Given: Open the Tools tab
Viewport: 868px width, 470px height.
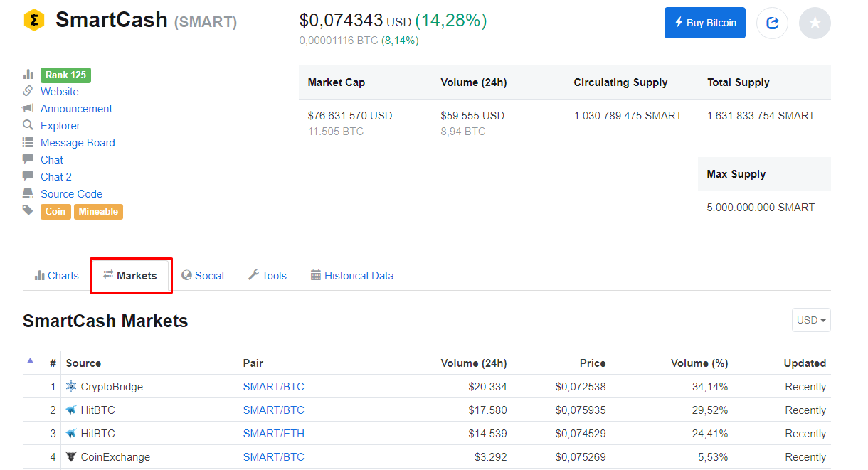Looking at the screenshot, I should 268,276.
